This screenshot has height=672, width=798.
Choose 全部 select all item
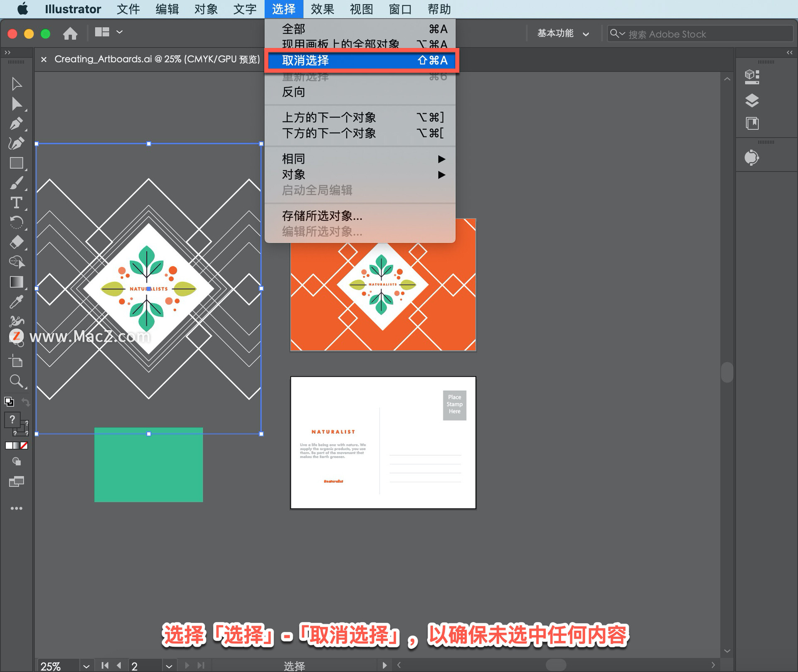360,29
